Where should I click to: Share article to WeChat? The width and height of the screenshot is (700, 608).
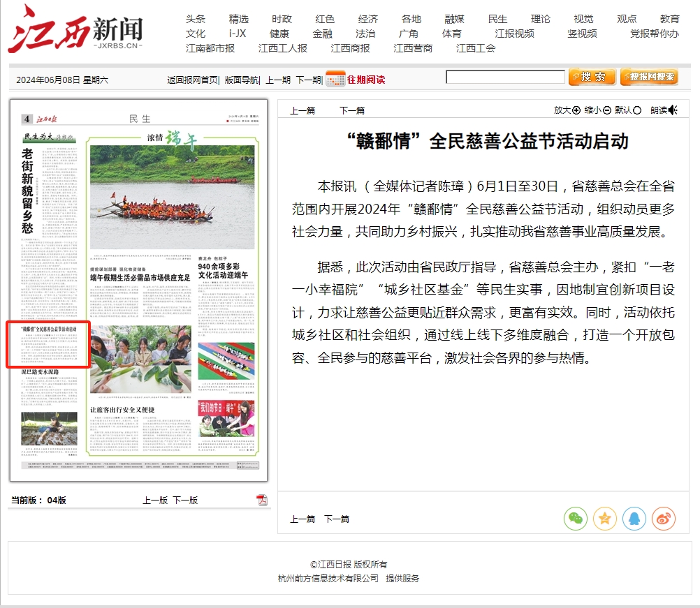click(576, 519)
